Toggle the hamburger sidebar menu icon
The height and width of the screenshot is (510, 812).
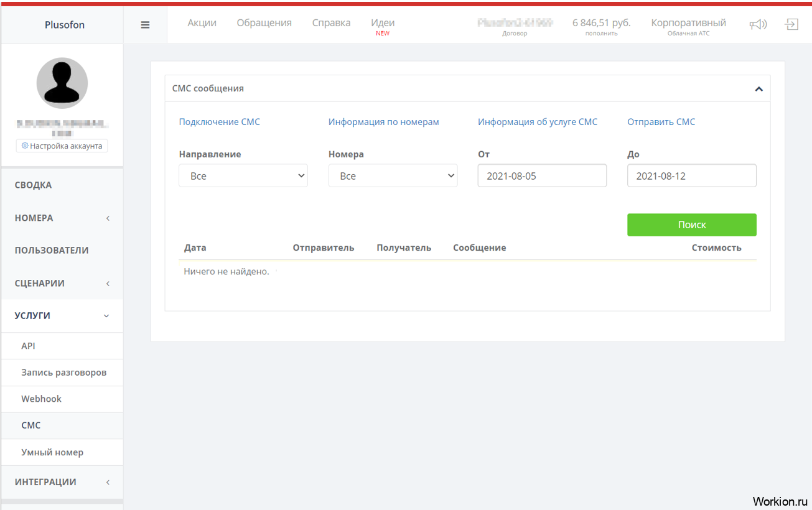coord(145,25)
